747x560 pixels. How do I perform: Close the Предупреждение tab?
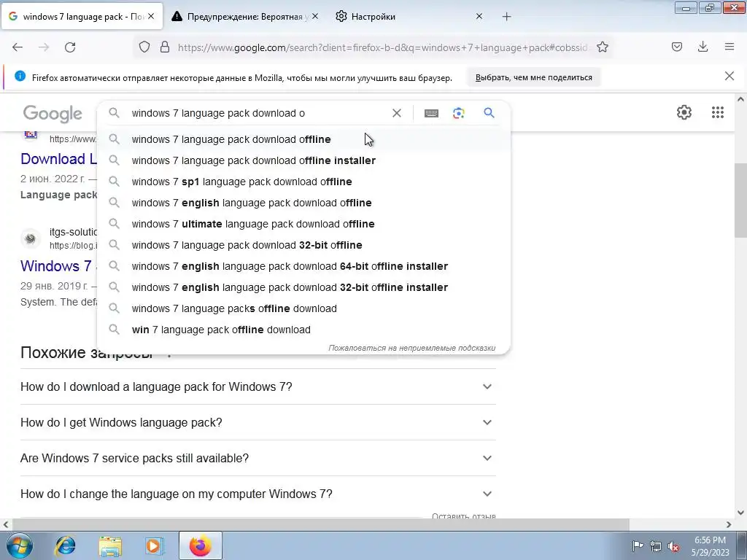[315, 16]
